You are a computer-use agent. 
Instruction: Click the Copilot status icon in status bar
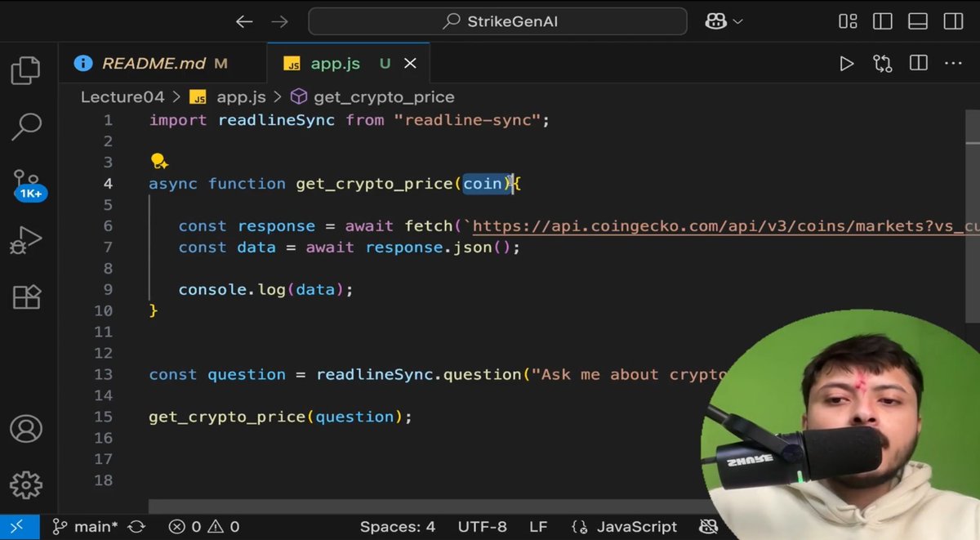(709, 527)
